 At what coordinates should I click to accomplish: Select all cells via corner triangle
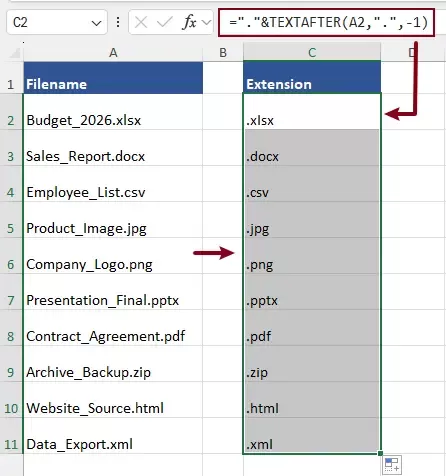pos(15,53)
